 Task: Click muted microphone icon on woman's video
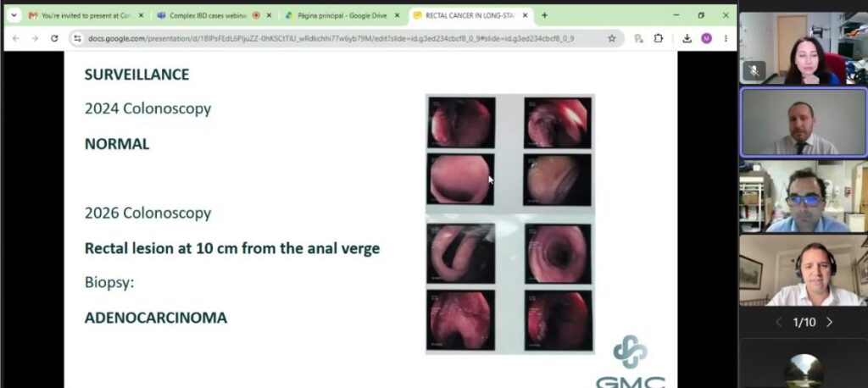753,71
